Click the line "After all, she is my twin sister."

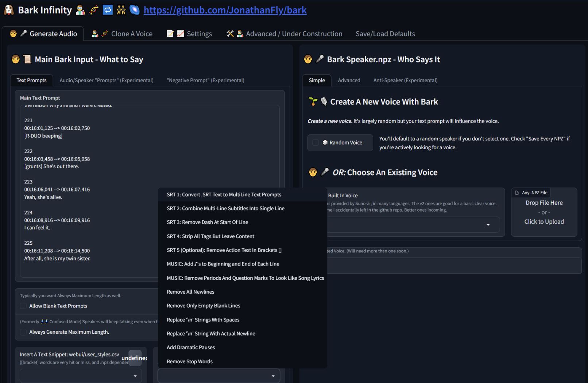click(x=57, y=259)
